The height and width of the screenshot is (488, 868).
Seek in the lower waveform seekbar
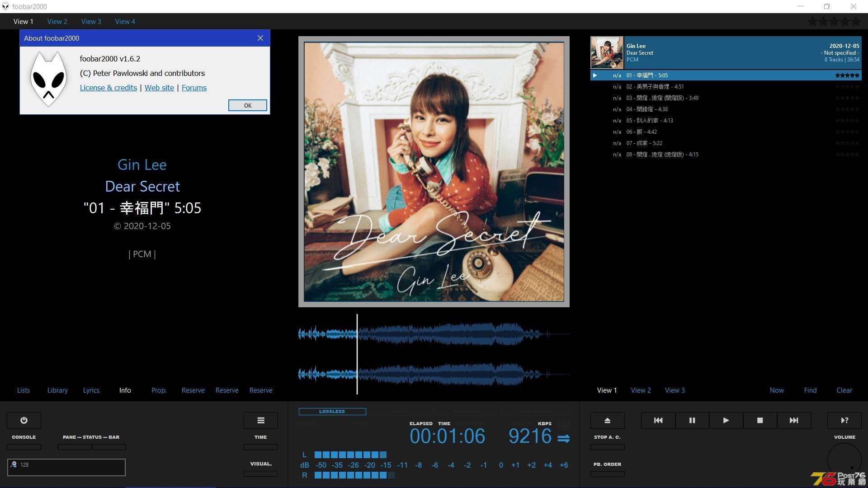434,374
